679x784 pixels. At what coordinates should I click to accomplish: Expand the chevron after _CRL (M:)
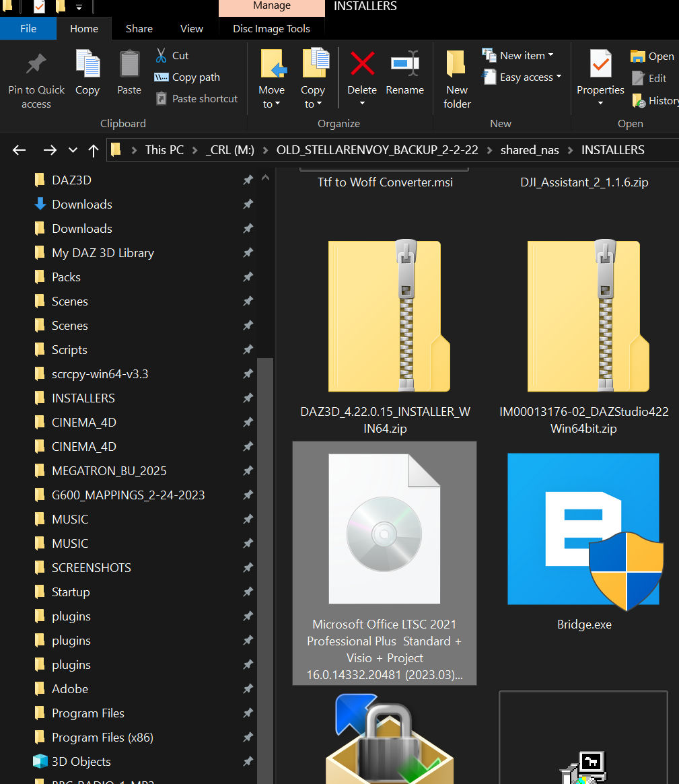265,150
